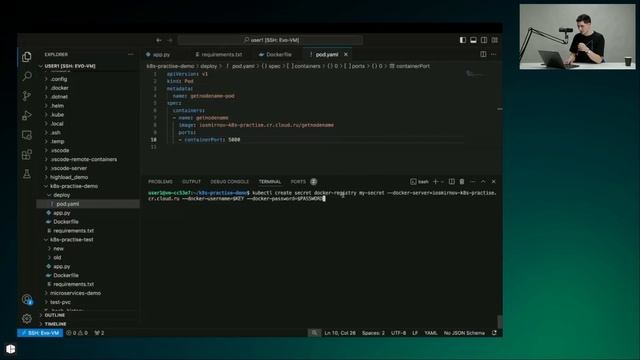The width and height of the screenshot is (640, 360).
Task: Collapse the k8s-practise-demo folder
Action: coord(88,186)
